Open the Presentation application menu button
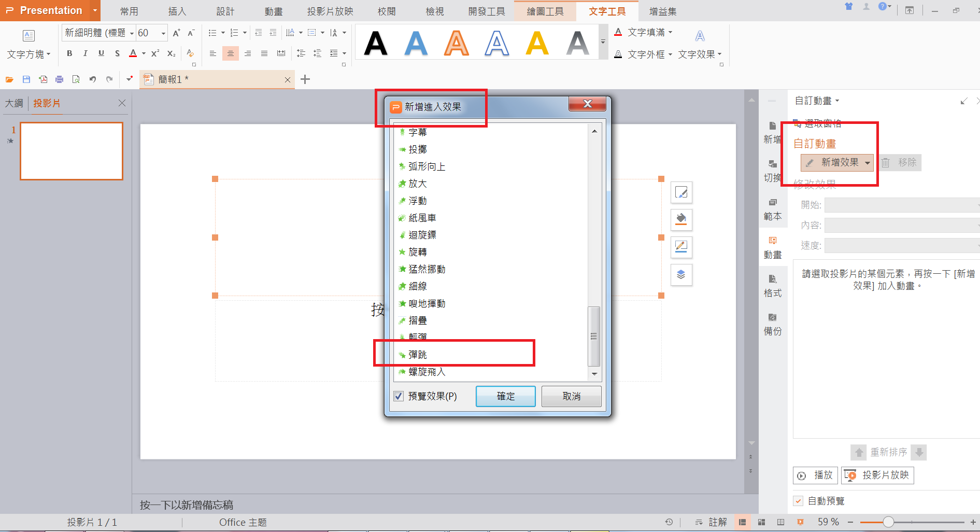Screen dimensions: 980x532 tap(50, 10)
